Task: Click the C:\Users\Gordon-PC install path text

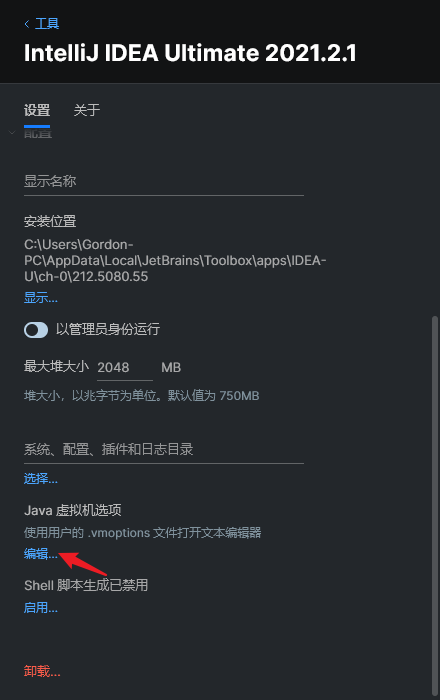Action: click(x=175, y=260)
